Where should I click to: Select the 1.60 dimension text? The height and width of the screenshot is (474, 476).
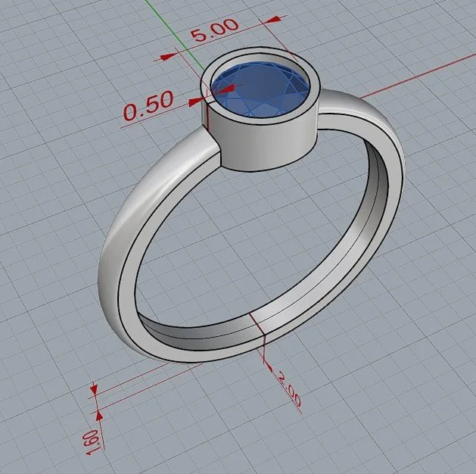(x=91, y=442)
